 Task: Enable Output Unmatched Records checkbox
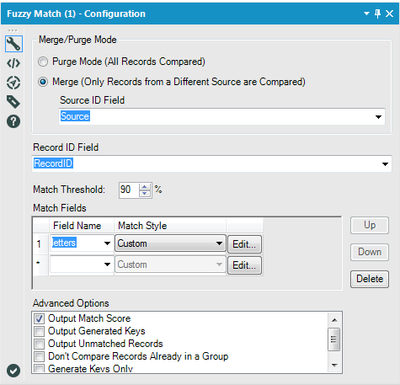[x=39, y=344]
